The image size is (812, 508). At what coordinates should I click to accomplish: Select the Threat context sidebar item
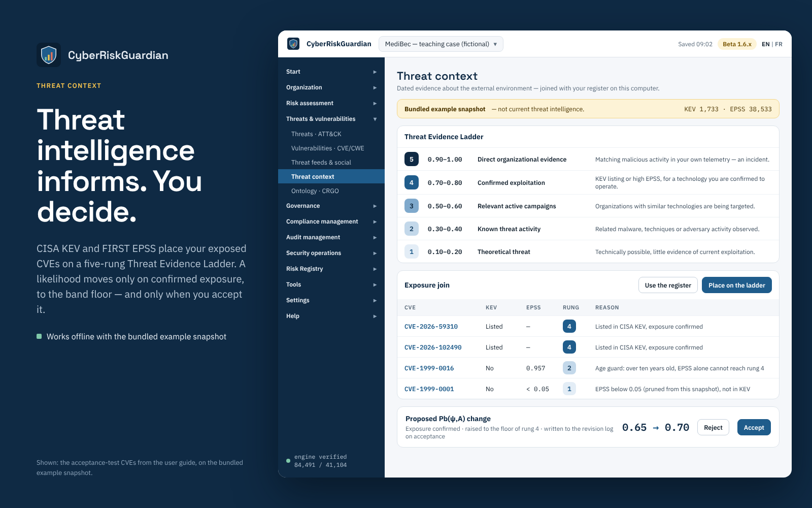(331, 176)
